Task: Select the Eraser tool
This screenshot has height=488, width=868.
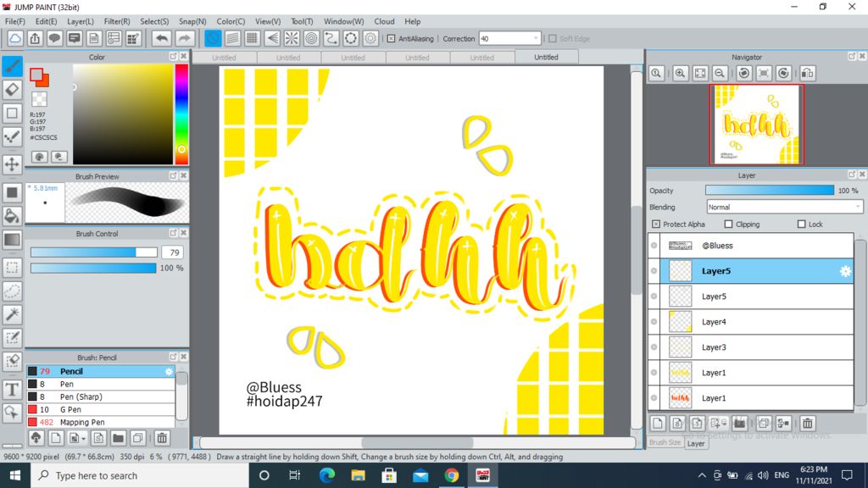Action: pos(12,89)
